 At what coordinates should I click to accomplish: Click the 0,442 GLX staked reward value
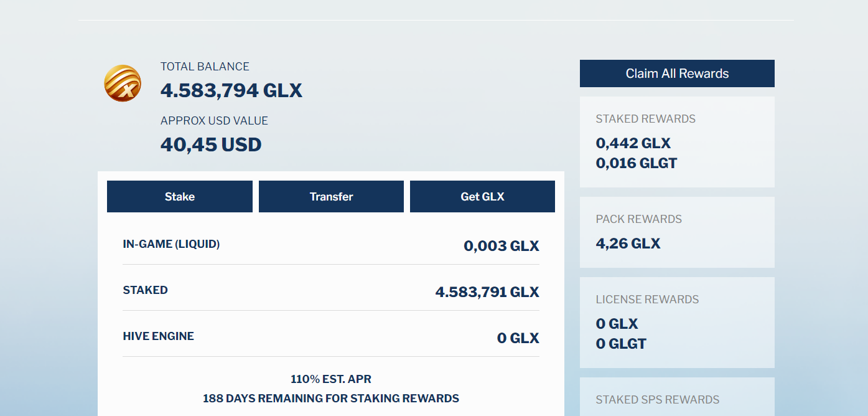coord(633,144)
